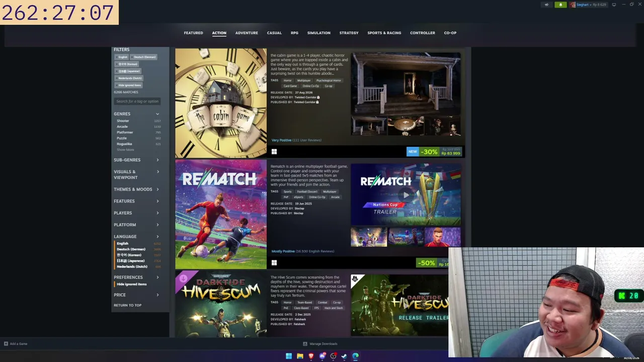Click the Add a Game plus icon
Image resolution: width=644 pixels, height=362 pixels.
tap(6, 344)
